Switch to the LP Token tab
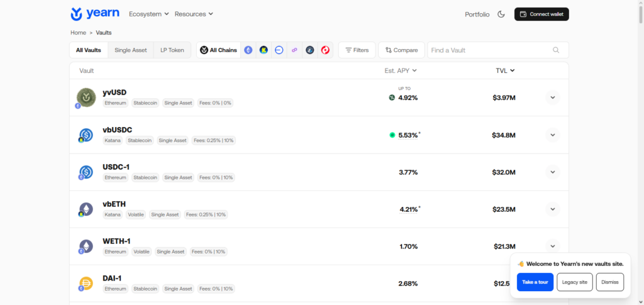 pos(172,50)
